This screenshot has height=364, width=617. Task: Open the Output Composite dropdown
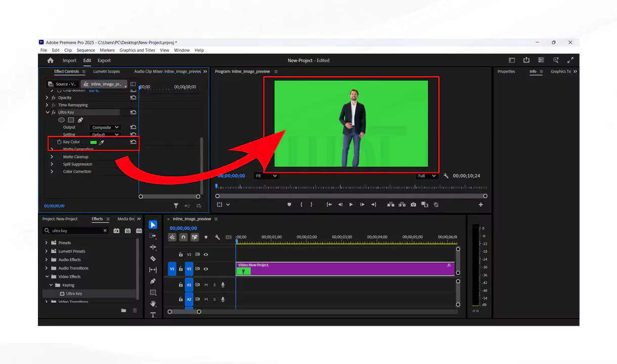click(105, 127)
